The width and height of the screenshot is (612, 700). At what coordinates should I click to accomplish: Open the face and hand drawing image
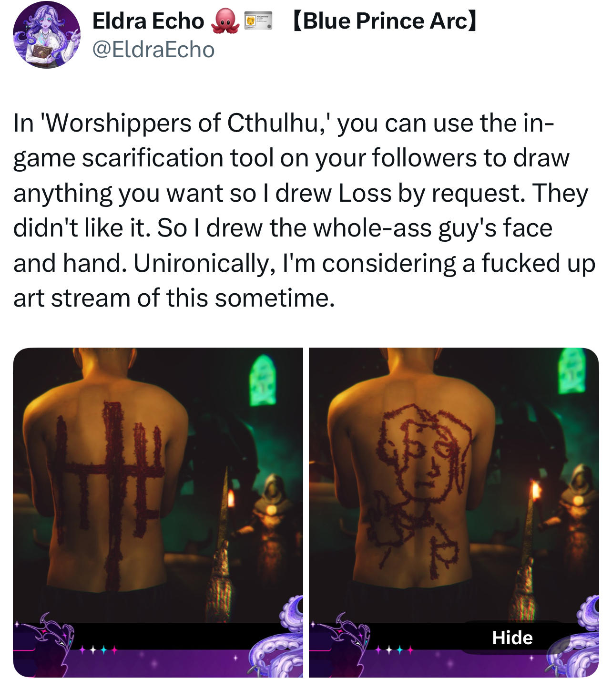tap(454, 513)
